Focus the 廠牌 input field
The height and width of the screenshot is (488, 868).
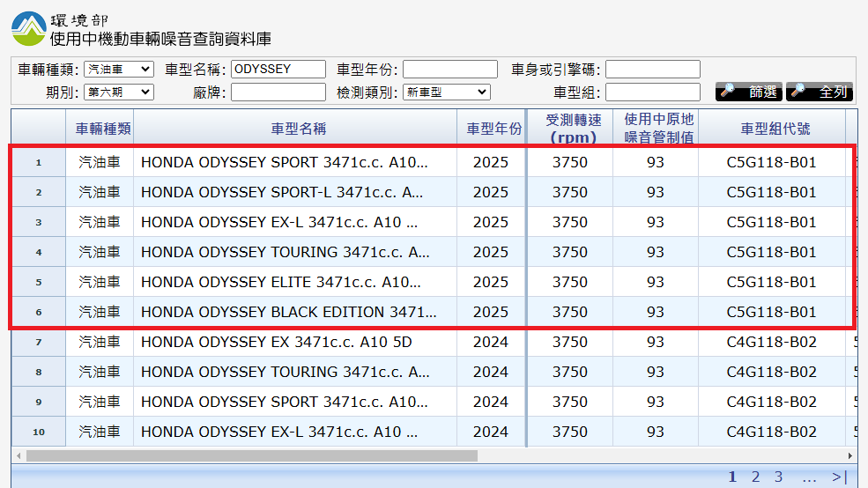coord(278,92)
